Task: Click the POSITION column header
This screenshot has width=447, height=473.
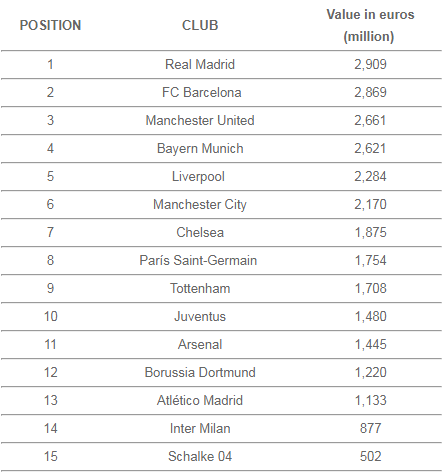Action: coord(50,25)
